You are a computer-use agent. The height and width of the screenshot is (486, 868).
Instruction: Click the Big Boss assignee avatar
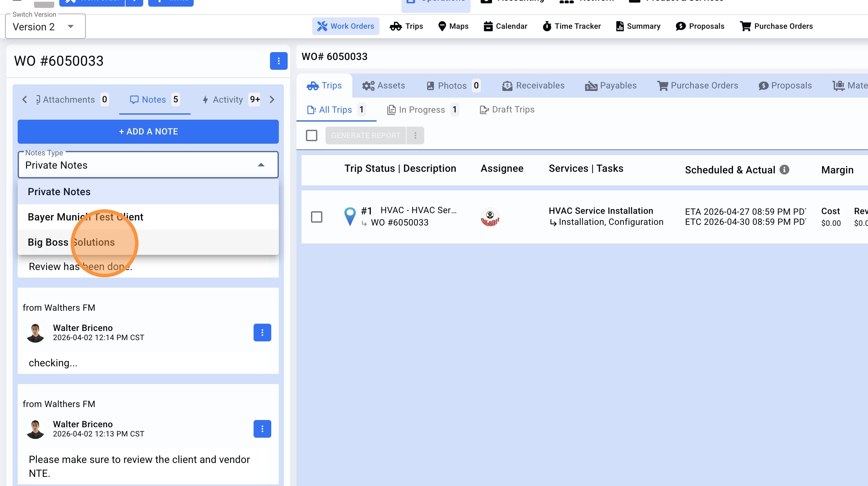[x=490, y=217]
